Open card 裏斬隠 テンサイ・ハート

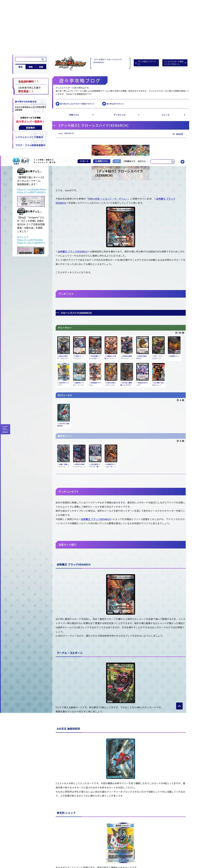click(x=79, y=372)
